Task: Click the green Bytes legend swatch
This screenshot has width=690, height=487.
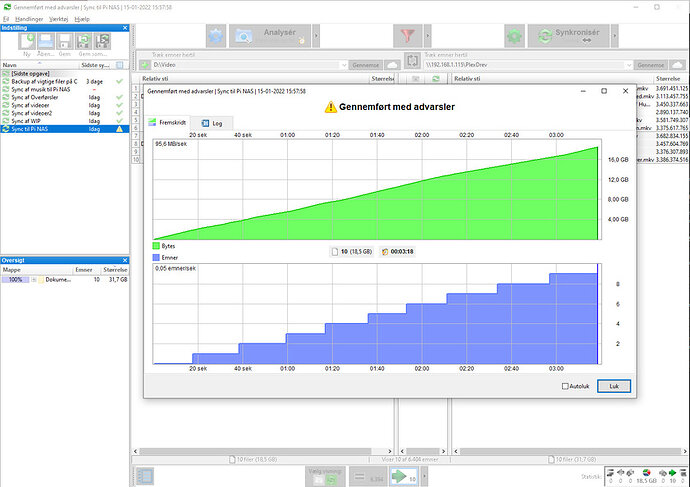Action: pyautogui.click(x=156, y=246)
